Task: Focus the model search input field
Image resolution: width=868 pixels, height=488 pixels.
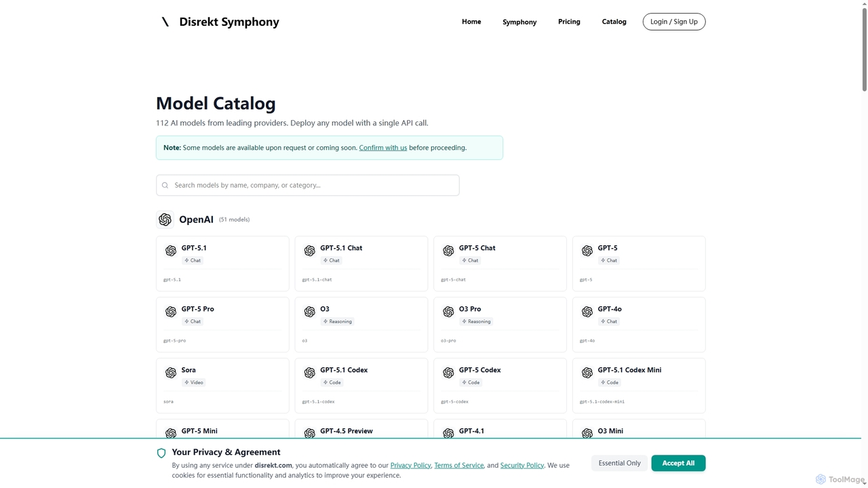Action: point(308,185)
